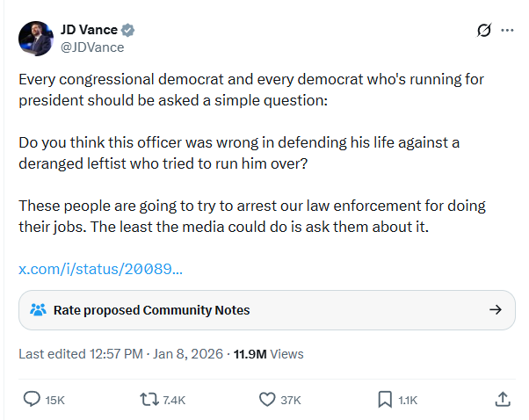Click the blue verified badge

click(x=128, y=30)
